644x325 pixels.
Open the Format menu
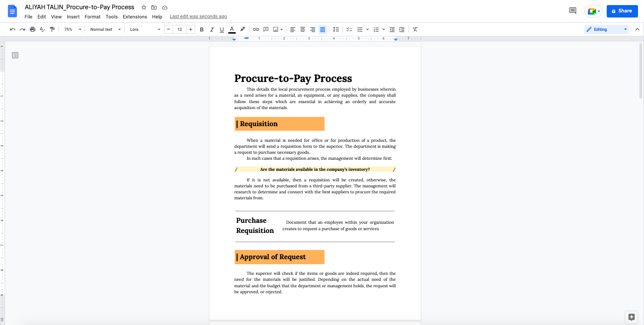93,17
